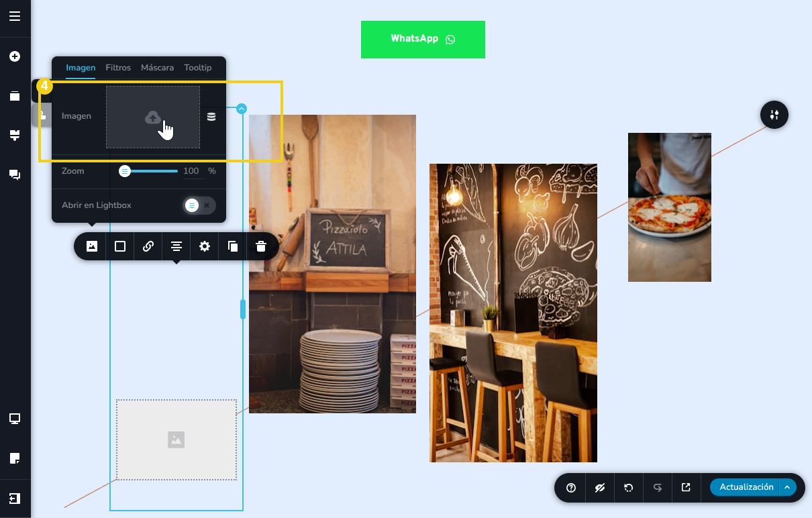This screenshot has width=812, height=518.
Task: Open the hamburger menu in the sidebar
Action: coord(15,16)
